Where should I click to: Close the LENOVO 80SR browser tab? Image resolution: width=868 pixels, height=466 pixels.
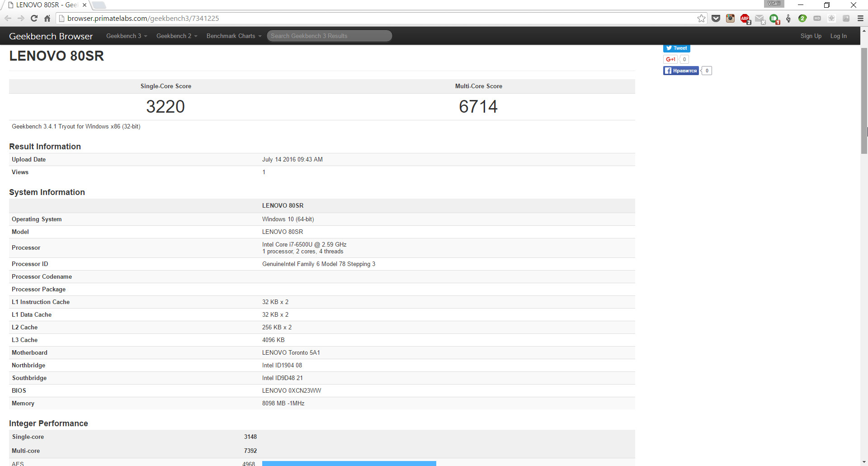(84, 5)
